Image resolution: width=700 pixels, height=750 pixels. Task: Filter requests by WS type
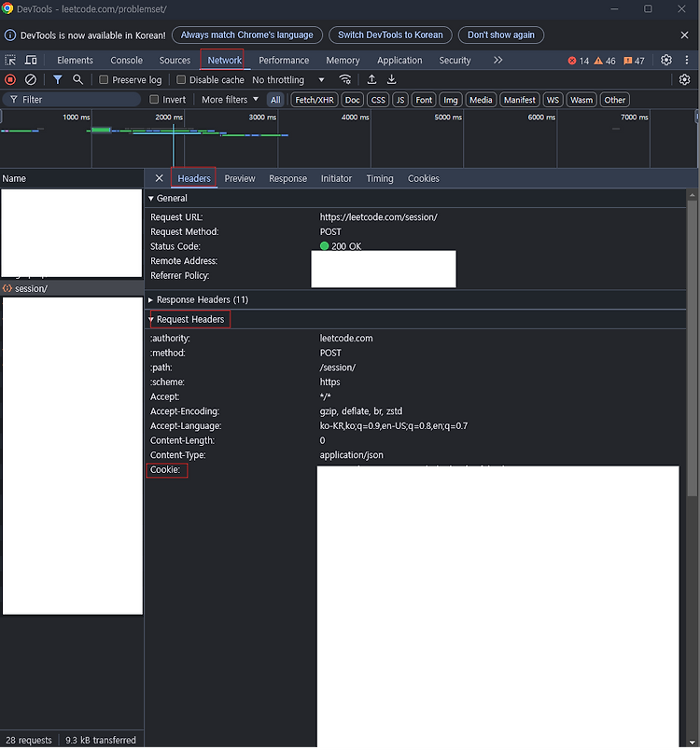[x=553, y=100]
